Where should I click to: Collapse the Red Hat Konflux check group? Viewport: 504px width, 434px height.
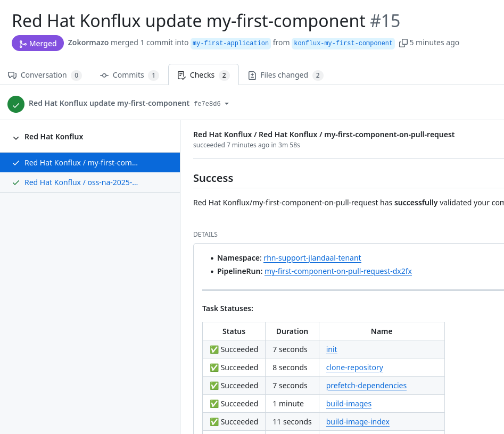16,137
